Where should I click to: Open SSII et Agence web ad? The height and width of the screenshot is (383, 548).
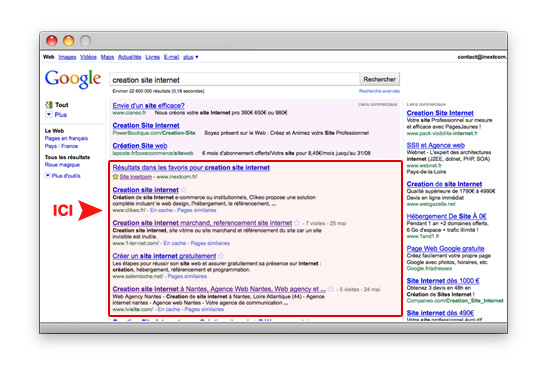click(435, 145)
